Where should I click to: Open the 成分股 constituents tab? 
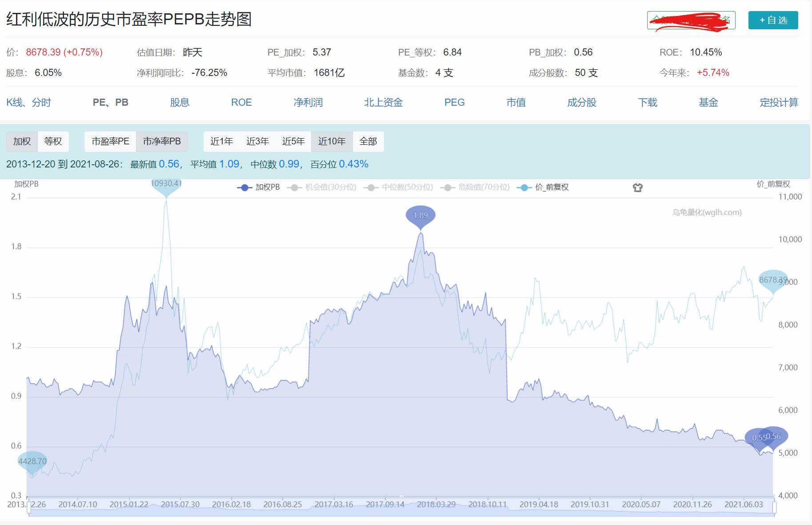pos(581,102)
